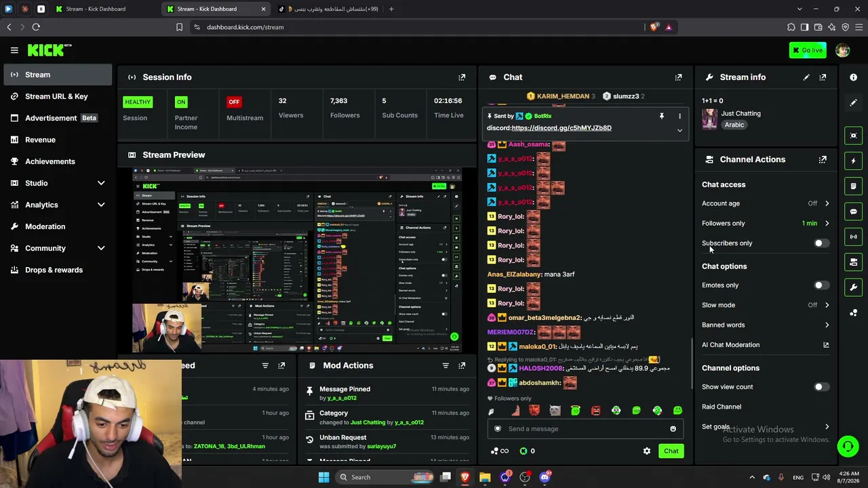
Task: Pop out the Chat panel
Action: point(678,77)
